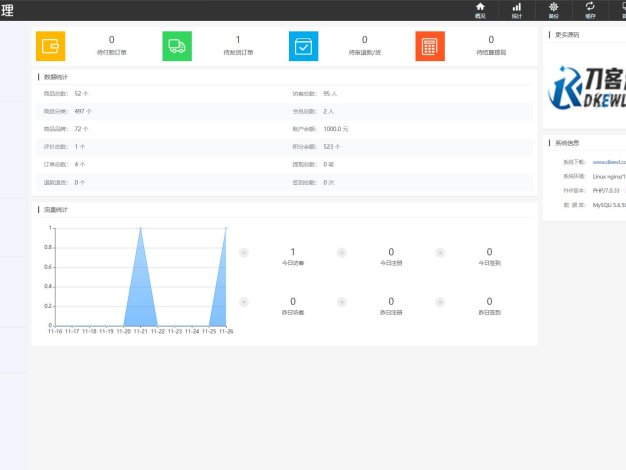
Task: Click the round icon beside 昨日注册
Action: [x=342, y=302]
